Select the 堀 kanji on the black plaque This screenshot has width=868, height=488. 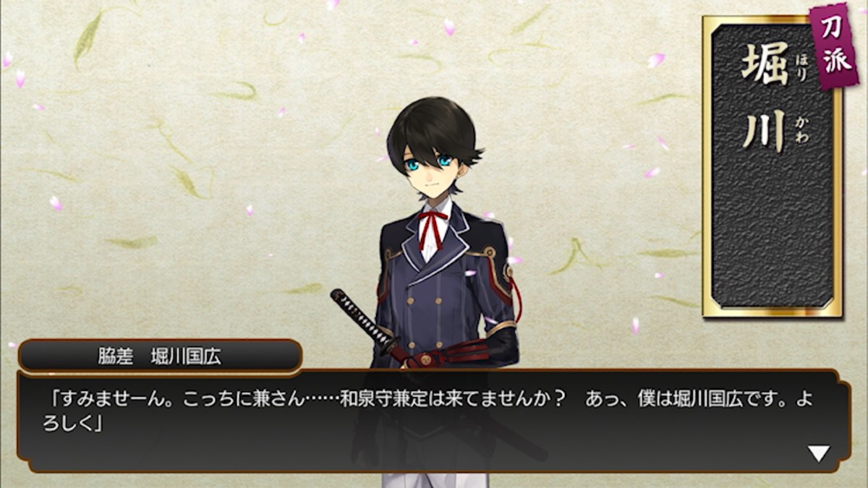click(765, 63)
